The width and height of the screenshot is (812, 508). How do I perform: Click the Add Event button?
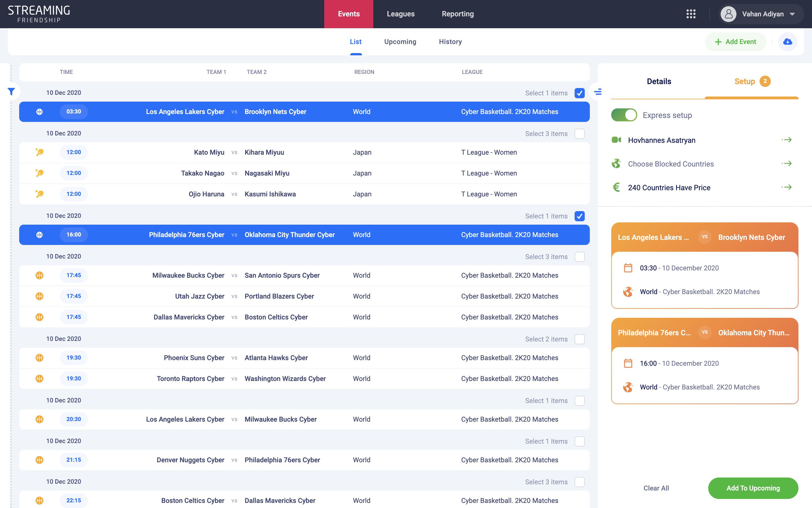(736, 42)
